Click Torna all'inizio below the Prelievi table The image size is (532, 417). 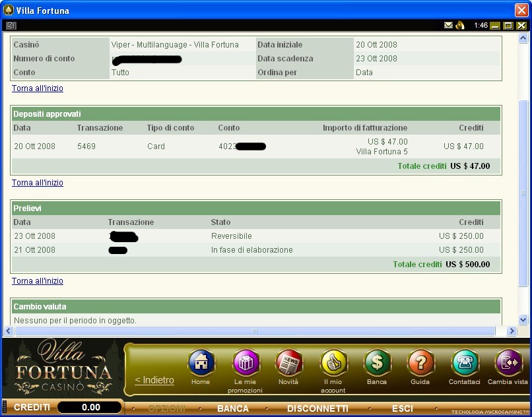[38, 281]
